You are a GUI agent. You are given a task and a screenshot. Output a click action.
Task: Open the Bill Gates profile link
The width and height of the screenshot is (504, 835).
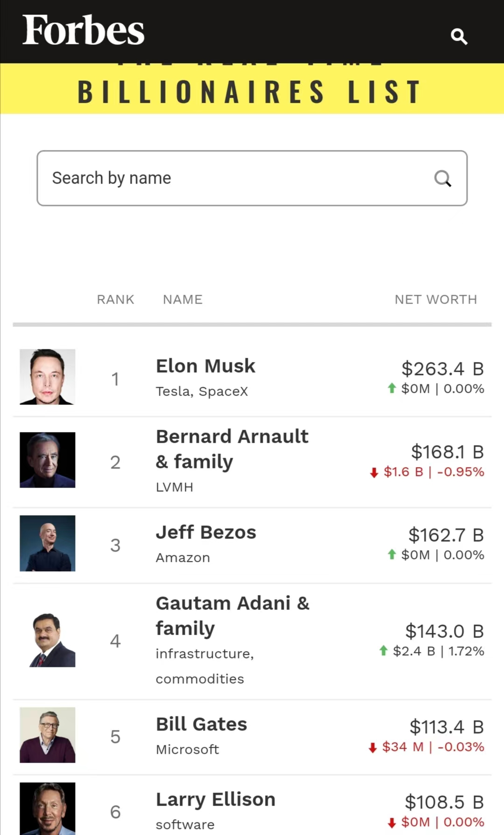[x=201, y=724]
